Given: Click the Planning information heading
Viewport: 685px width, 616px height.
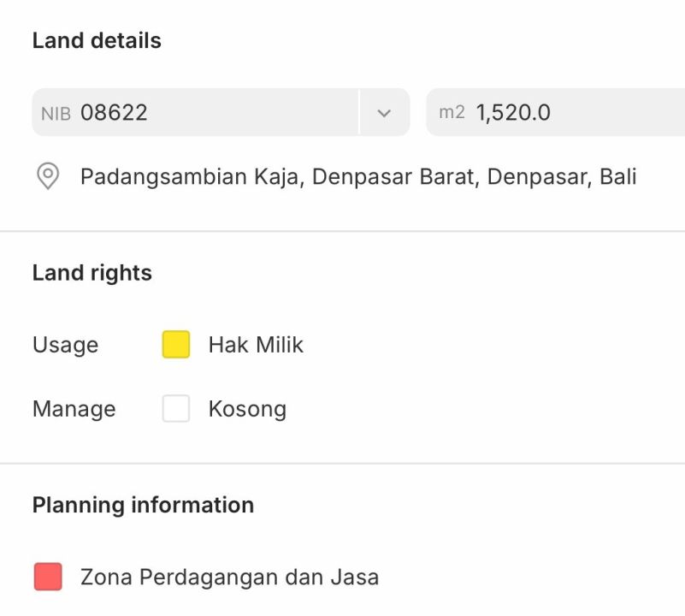Looking at the screenshot, I should tap(143, 505).
